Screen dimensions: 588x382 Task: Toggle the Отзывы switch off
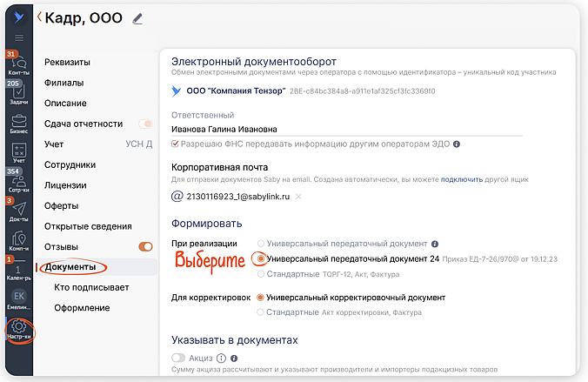(x=145, y=246)
